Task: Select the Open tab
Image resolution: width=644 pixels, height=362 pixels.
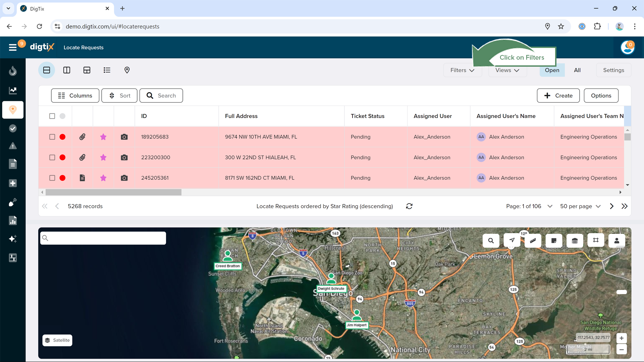Action: point(552,70)
